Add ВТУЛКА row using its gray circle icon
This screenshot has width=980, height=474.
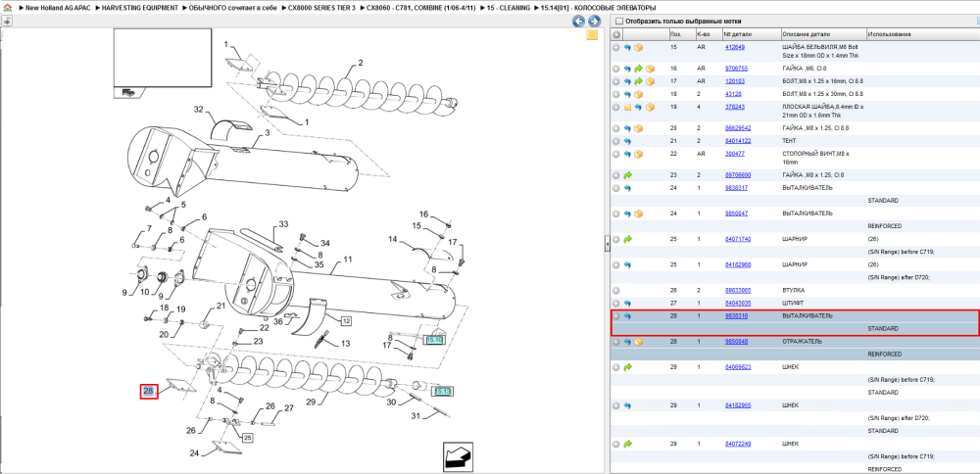(x=615, y=291)
